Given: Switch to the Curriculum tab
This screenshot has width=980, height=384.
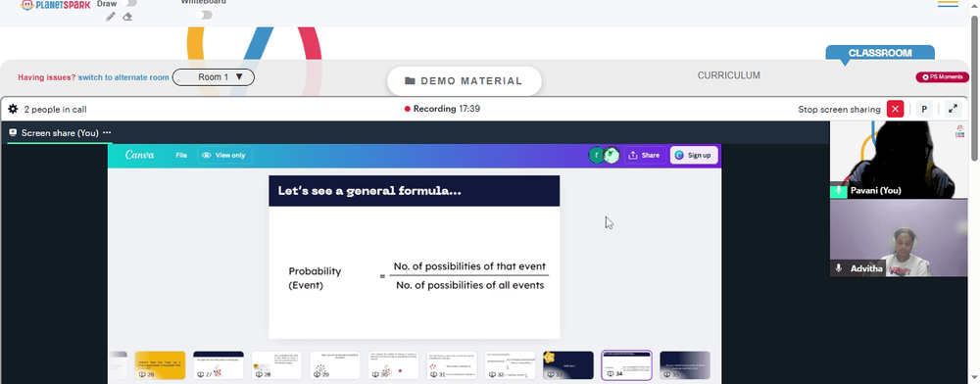Looking at the screenshot, I should click(x=729, y=75).
